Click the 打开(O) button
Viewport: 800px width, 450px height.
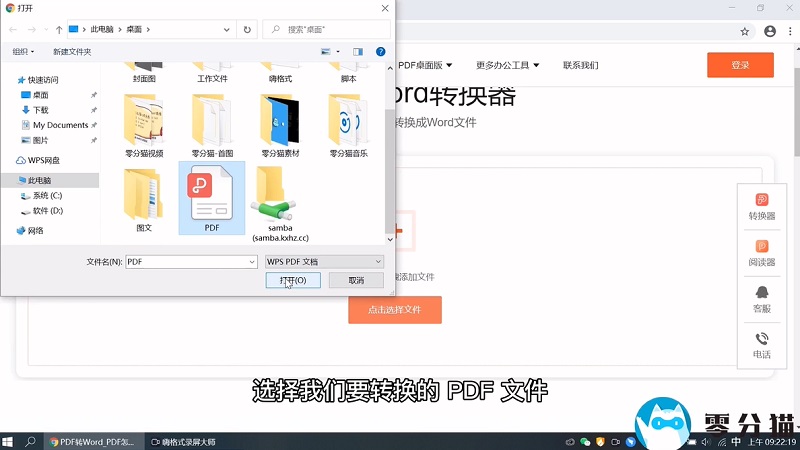coord(293,280)
